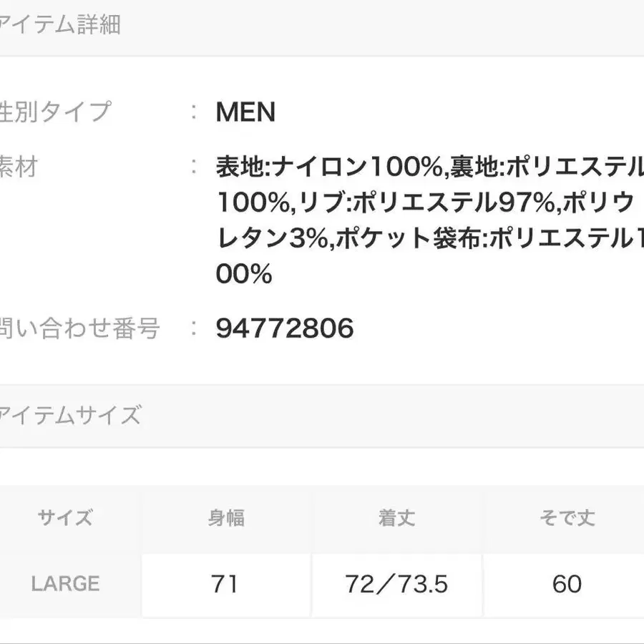The image size is (644, 644).
Task: Click the そで丈 value 60 cell
Action: tap(567, 585)
